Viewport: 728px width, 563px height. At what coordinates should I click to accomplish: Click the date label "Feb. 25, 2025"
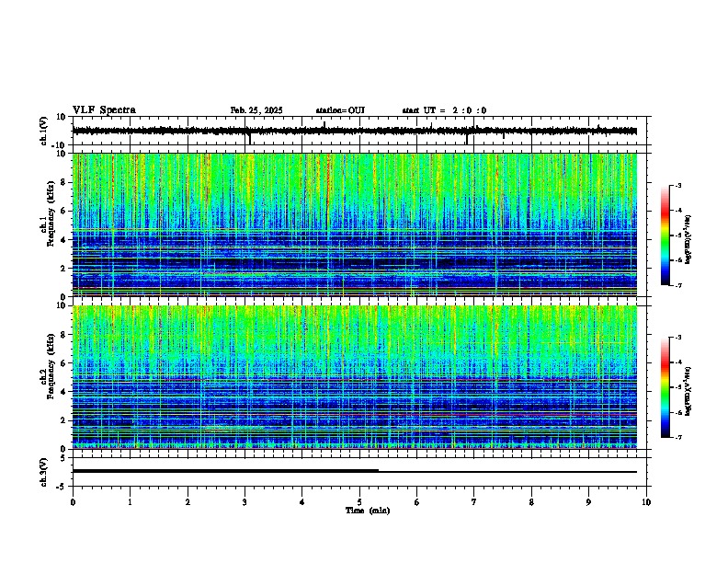click(256, 110)
